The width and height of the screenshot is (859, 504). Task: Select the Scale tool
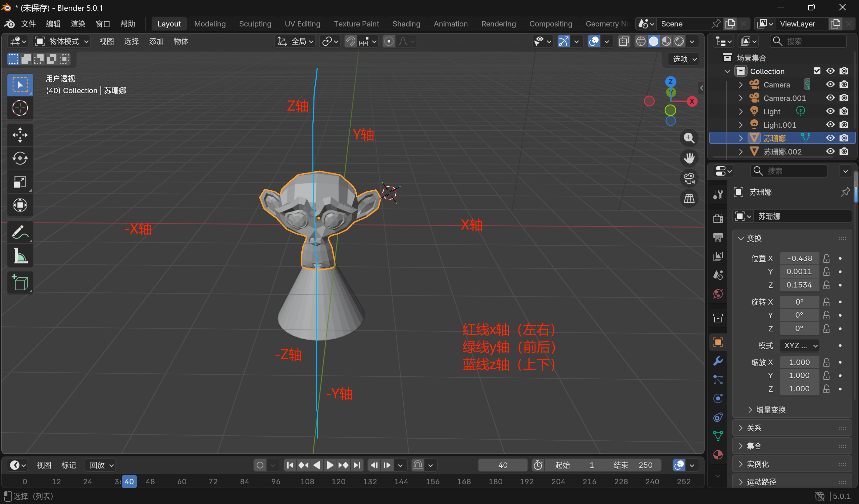[x=20, y=182]
